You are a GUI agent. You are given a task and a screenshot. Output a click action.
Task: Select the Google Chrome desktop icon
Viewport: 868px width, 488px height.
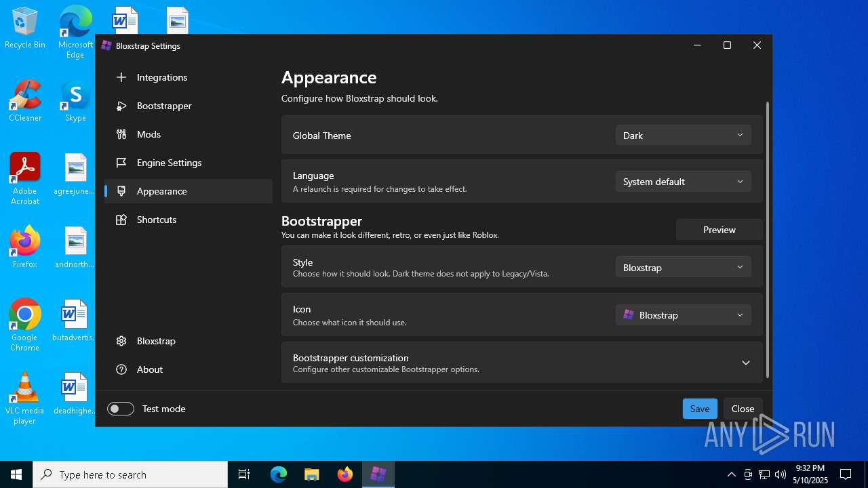25,325
